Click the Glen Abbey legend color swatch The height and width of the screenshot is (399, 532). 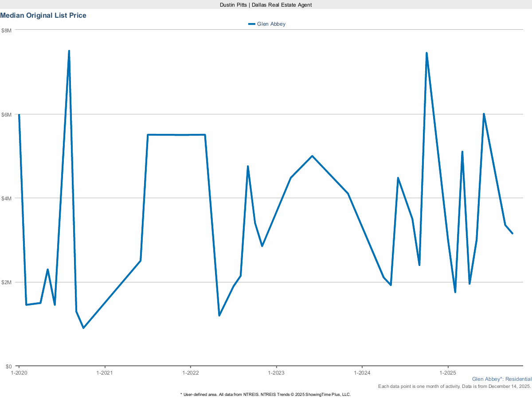(252, 24)
